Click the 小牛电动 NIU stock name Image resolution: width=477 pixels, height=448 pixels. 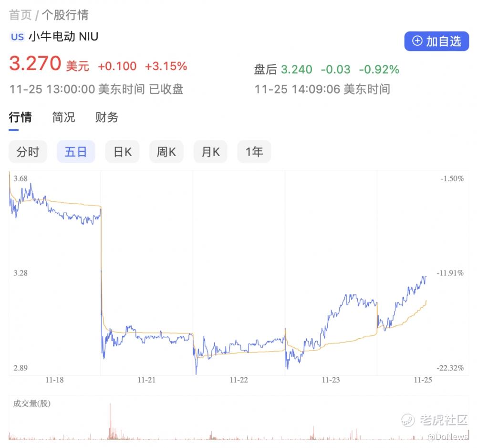(x=63, y=36)
